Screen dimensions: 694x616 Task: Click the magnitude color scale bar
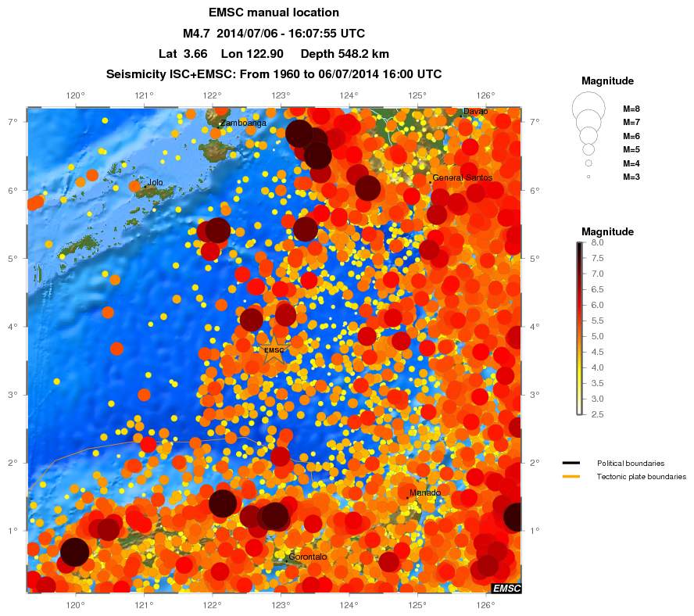tap(580, 328)
